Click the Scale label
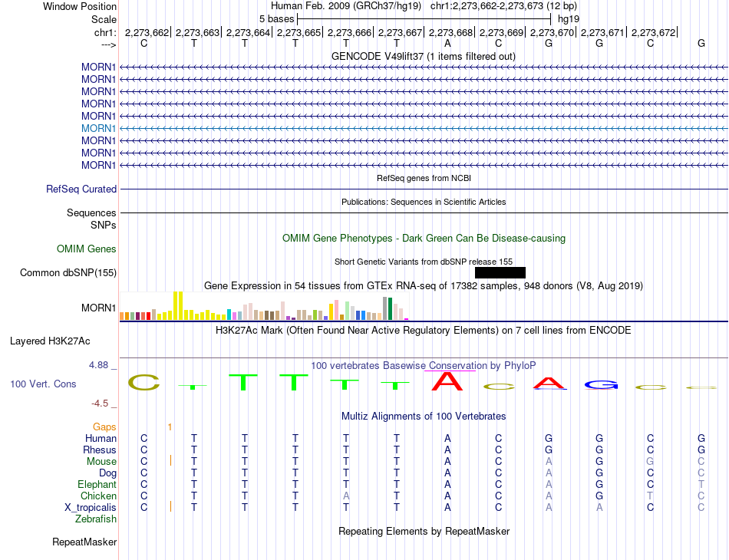Screen dimensions: 729x560 click(x=104, y=19)
